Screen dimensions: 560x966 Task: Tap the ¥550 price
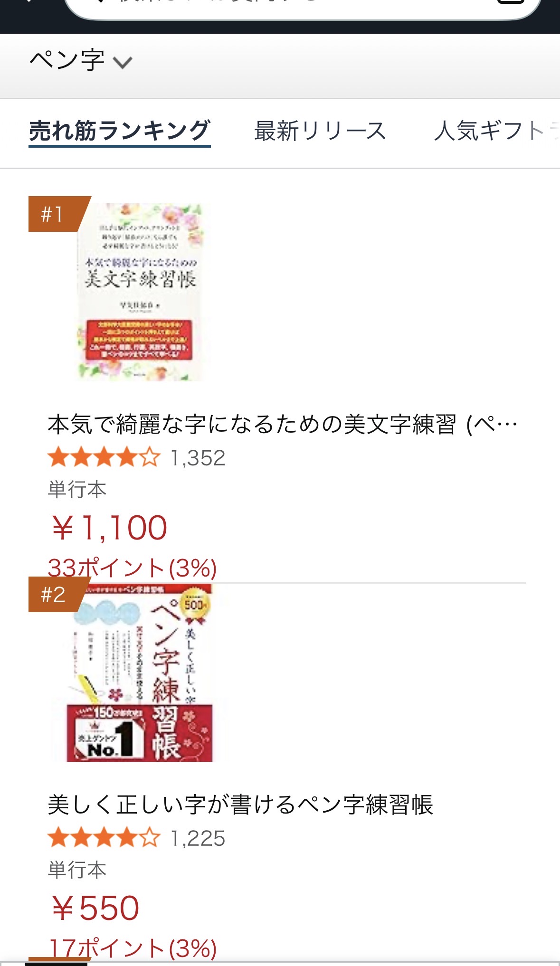(95, 908)
